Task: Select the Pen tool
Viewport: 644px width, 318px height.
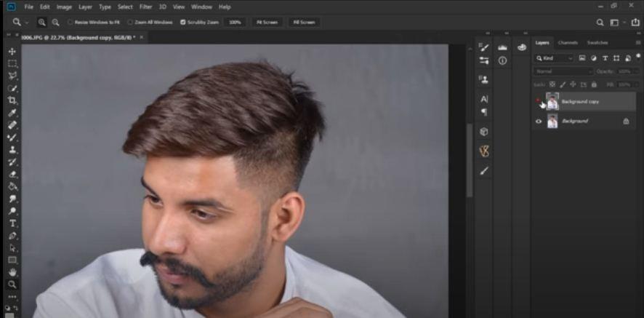Action: click(12, 236)
